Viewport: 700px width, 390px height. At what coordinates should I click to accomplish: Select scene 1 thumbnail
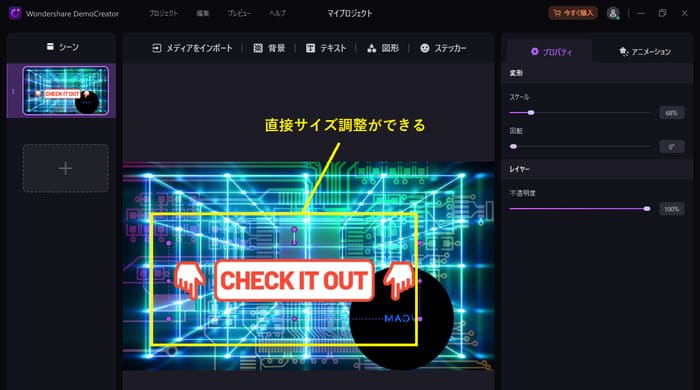[66, 91]
